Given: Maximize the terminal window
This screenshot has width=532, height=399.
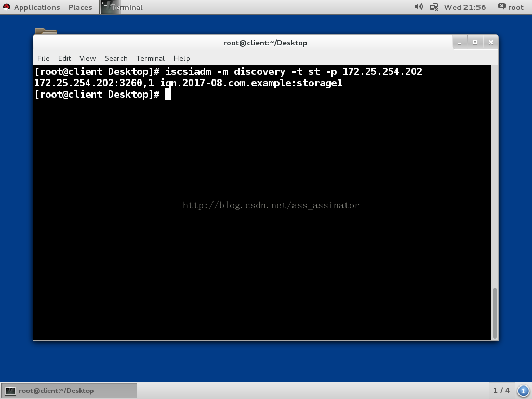Looking at the screenshot, I should 475,43.
